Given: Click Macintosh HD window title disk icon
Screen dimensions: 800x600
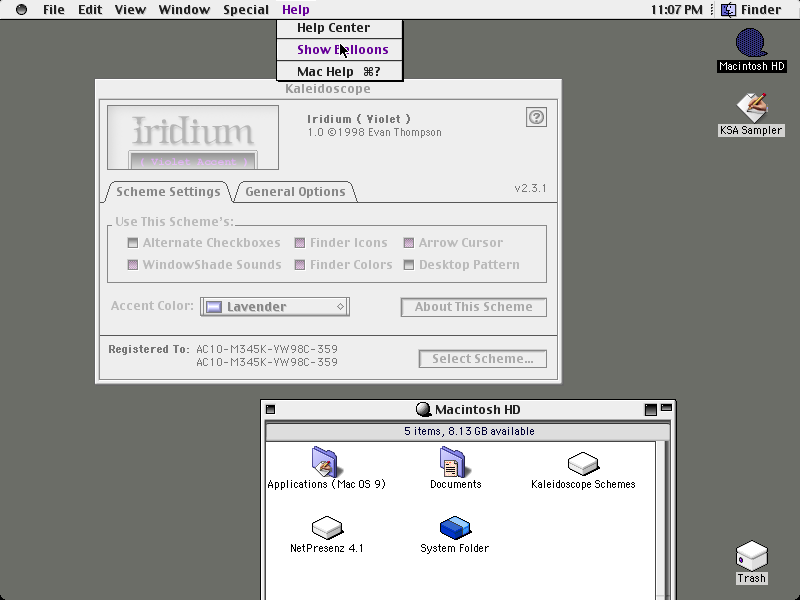Looking at the screenshot, I should pos(423,409).
